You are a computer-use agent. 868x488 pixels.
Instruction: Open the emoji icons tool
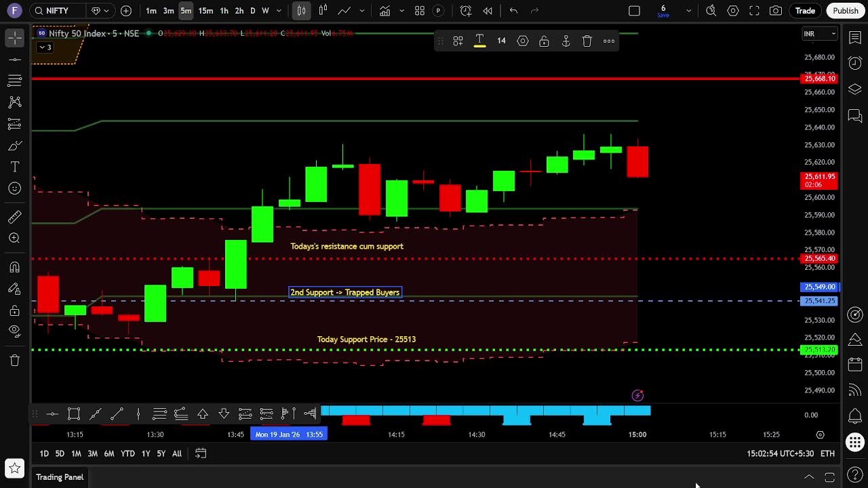[14, 188]
